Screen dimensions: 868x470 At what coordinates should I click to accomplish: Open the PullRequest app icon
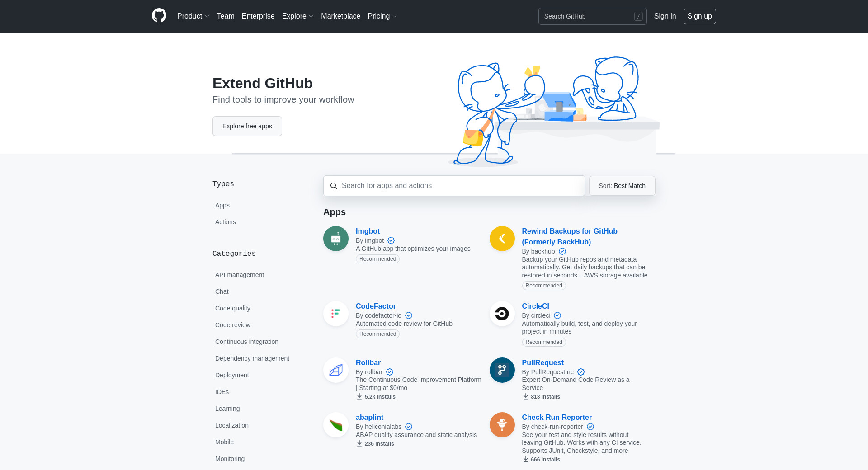(502, 370)
